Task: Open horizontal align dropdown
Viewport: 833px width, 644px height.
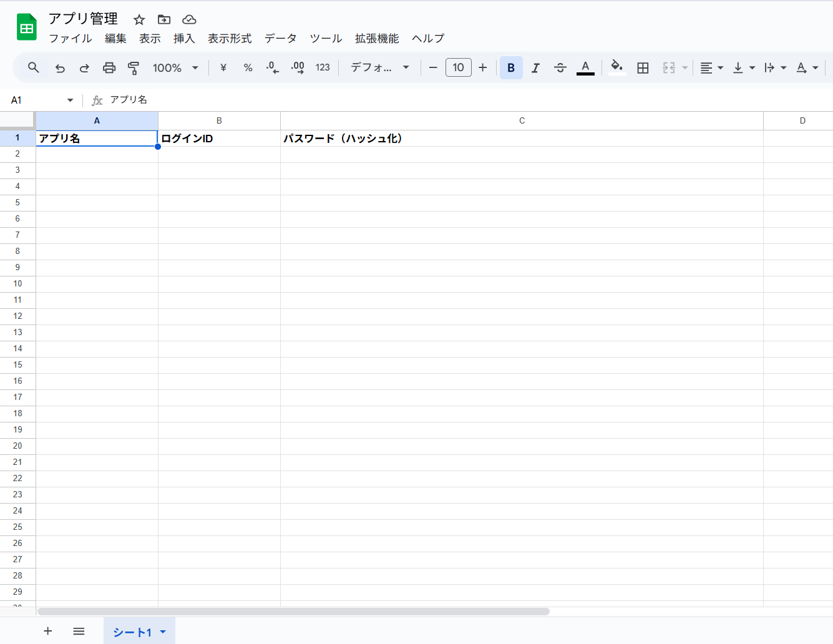Action: pyautogui.click(x=711, y=67)
